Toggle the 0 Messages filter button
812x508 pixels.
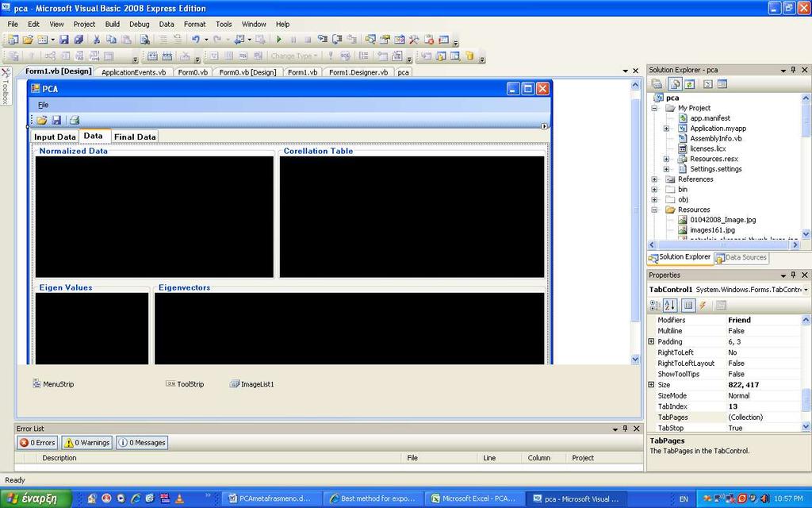(x=142, y=443)
